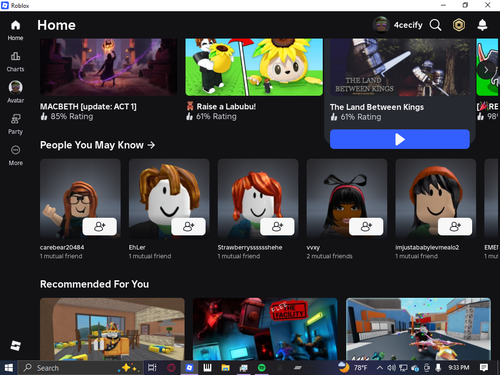Open the 4cecify profile avatar
The width and height of the screenshot is (500, 375).
pos(381,25)
